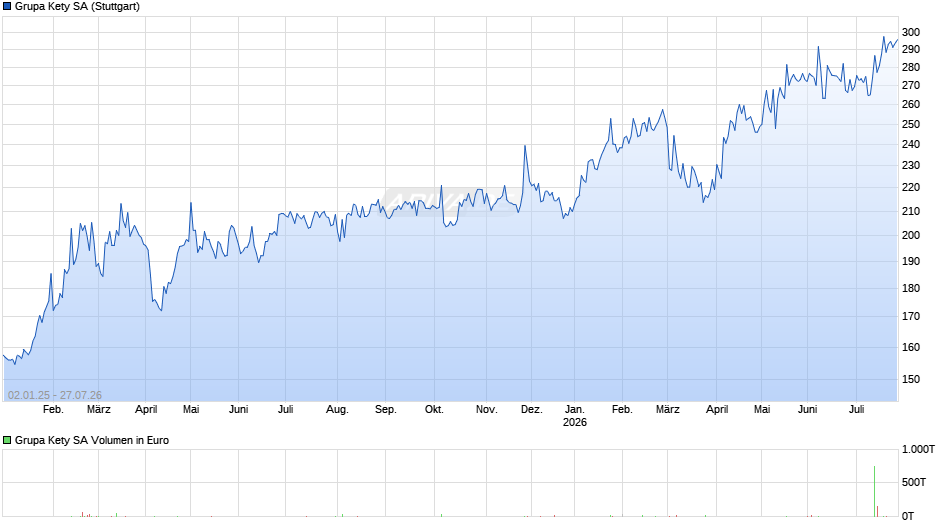Click the 170 price axis label

click(911, 316)
